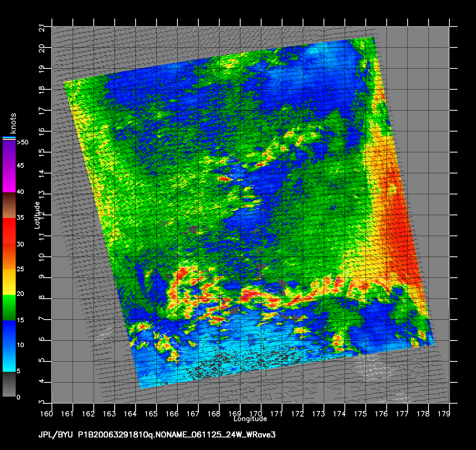Pick the longitude label 167
476x450 pixels.
193,414
